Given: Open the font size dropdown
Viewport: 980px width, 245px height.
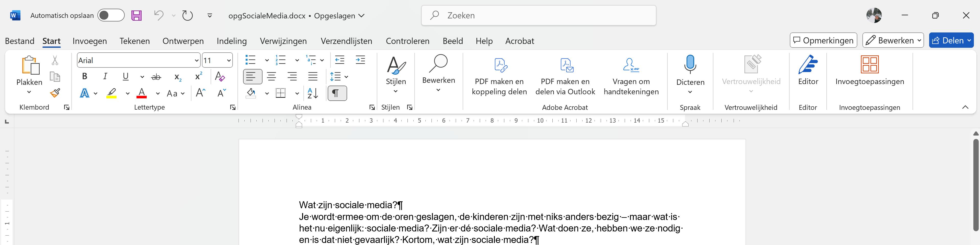Looking at the screenshot, I should pos(229,61).
